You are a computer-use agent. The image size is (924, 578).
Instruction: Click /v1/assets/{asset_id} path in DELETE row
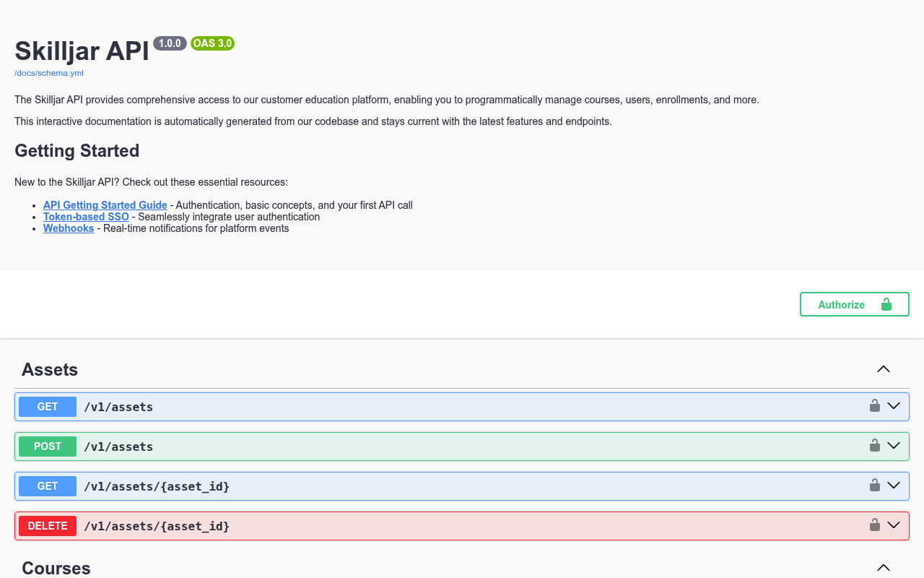pos(157,526)
